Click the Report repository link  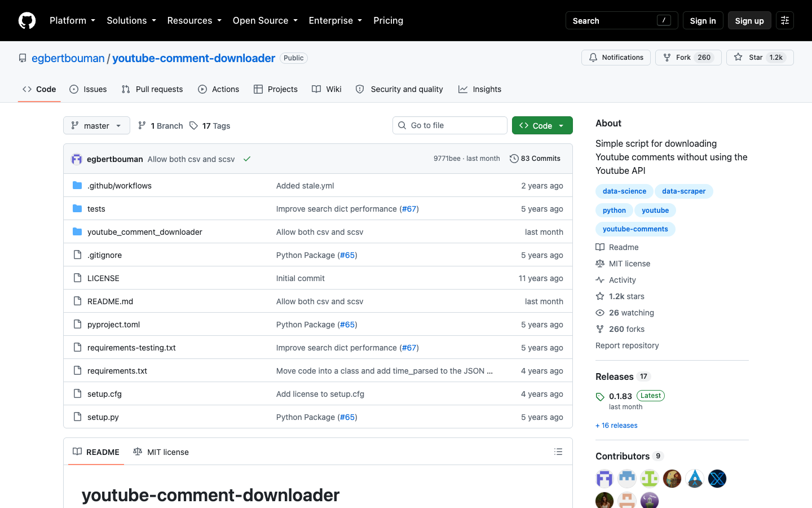pos(627,345)
